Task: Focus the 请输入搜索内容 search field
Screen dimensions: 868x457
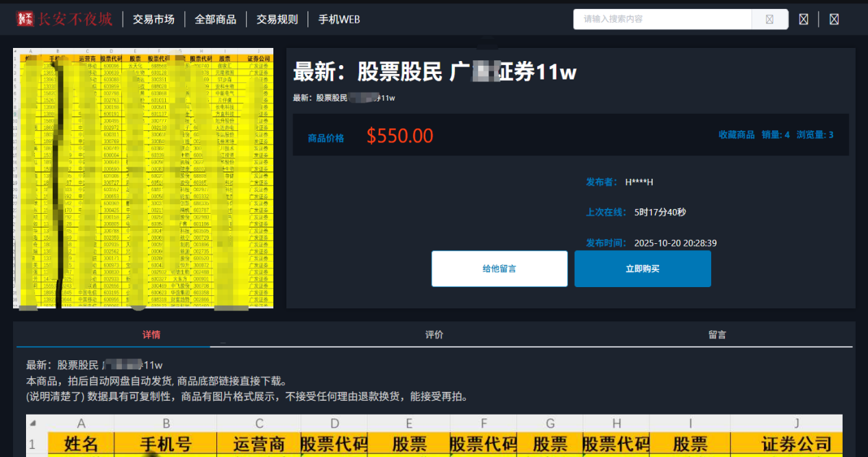Action: [662, 19]
